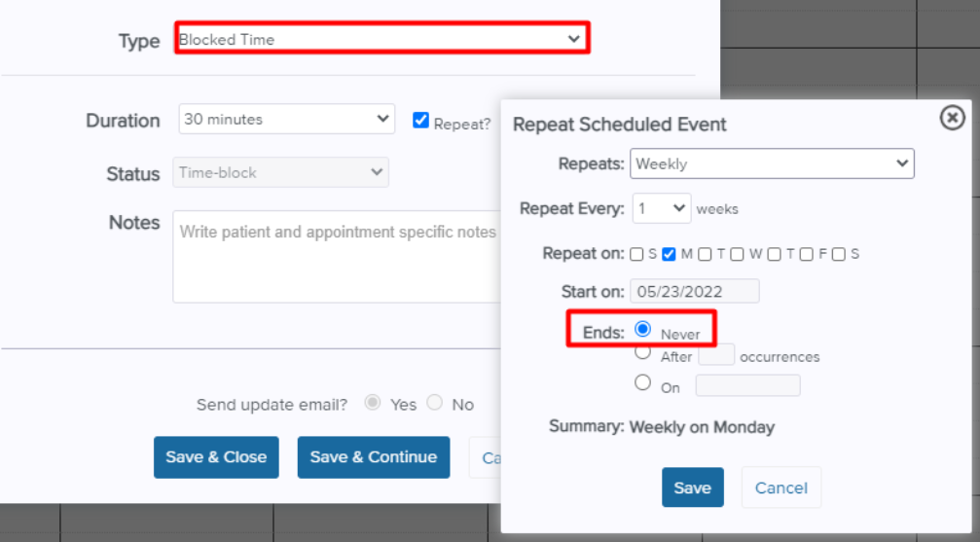Click the occurrences count input box
This screenshot has width=980, height=542.
pos(716,355)
